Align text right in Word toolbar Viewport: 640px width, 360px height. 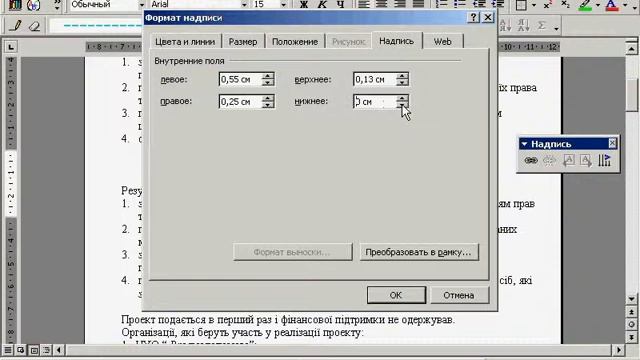(400, 4)
